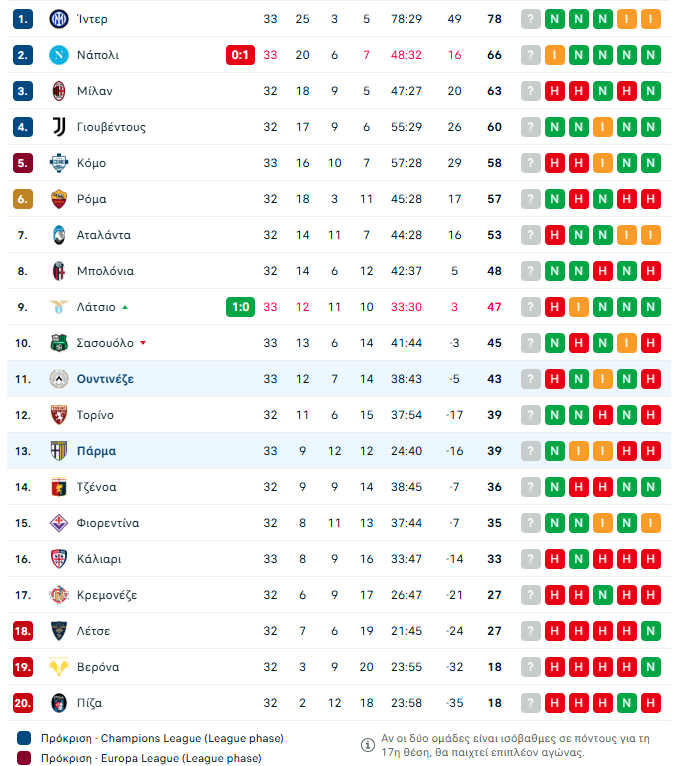Click the Inter club logo

click(x=58, y=19)
